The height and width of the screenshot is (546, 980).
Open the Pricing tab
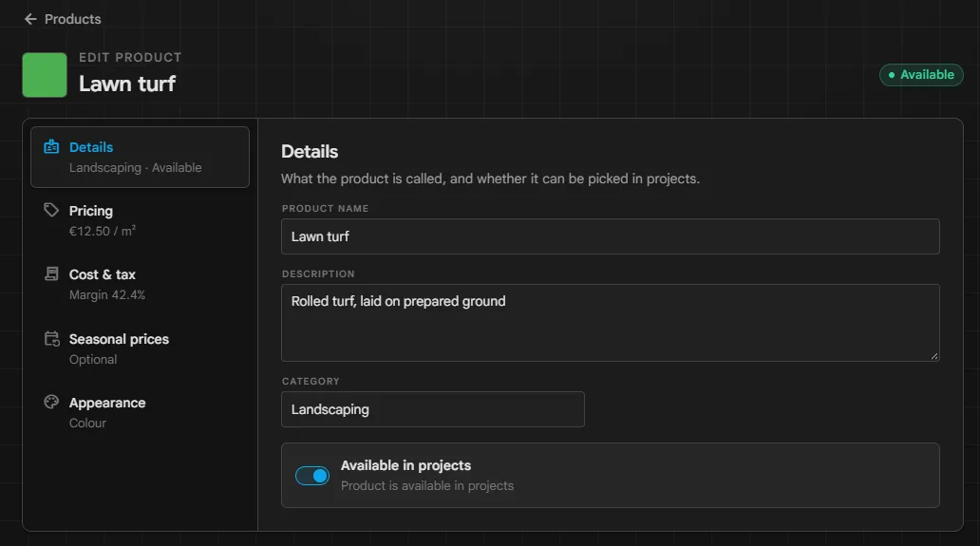[x=140, y=220]
